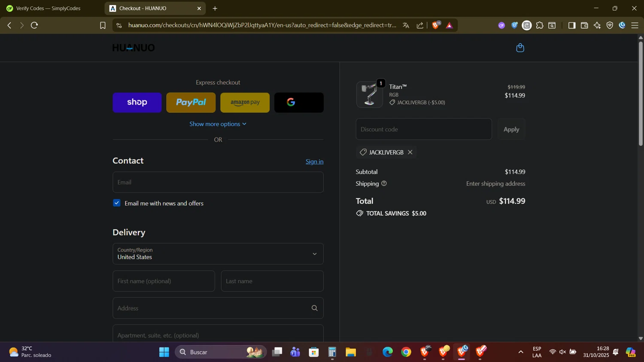The width and height of the screenshot is (644, 362).
Task: Select the Checkout - HUANUO tab
Action: coord(155,8)
